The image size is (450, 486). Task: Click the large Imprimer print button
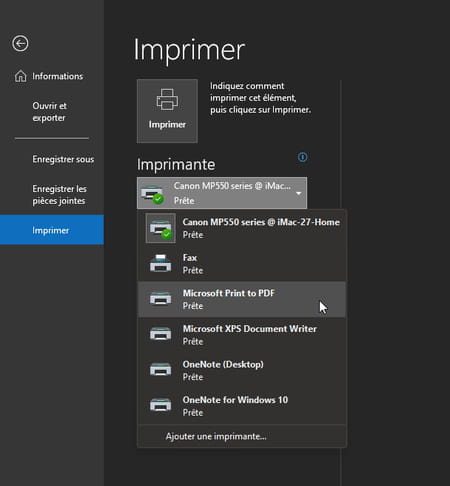point(167,111)
